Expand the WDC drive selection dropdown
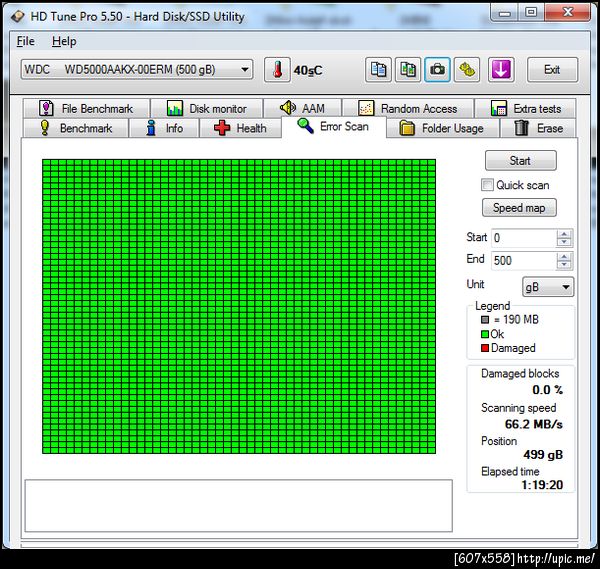Screen dimensions: 600x569 [x=137, y=70]
